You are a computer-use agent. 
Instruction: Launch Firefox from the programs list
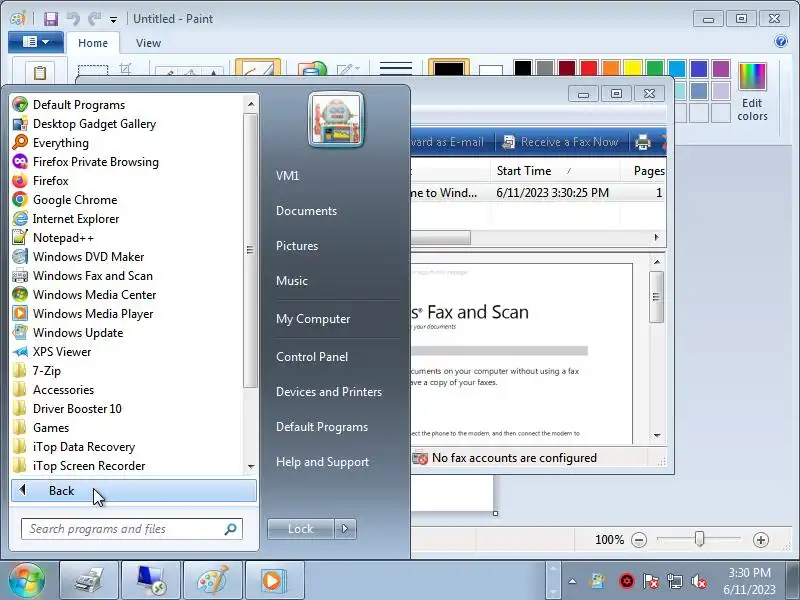pyautogui.click(x=51, y=181)
